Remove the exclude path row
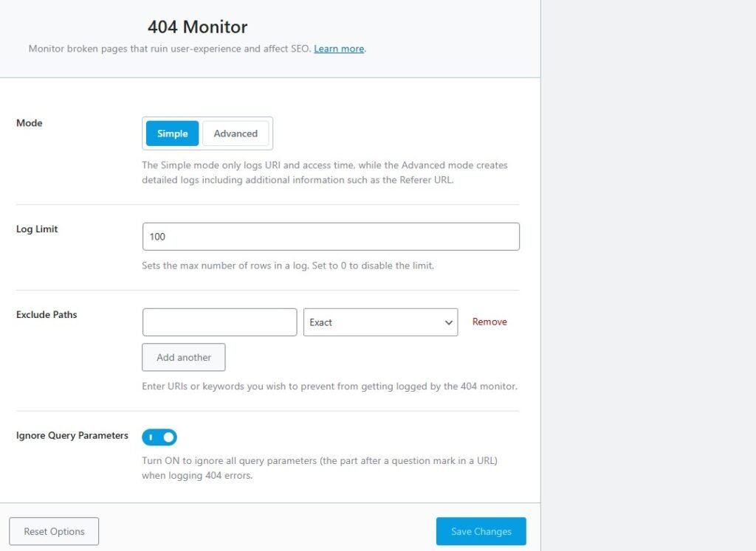 489,322
